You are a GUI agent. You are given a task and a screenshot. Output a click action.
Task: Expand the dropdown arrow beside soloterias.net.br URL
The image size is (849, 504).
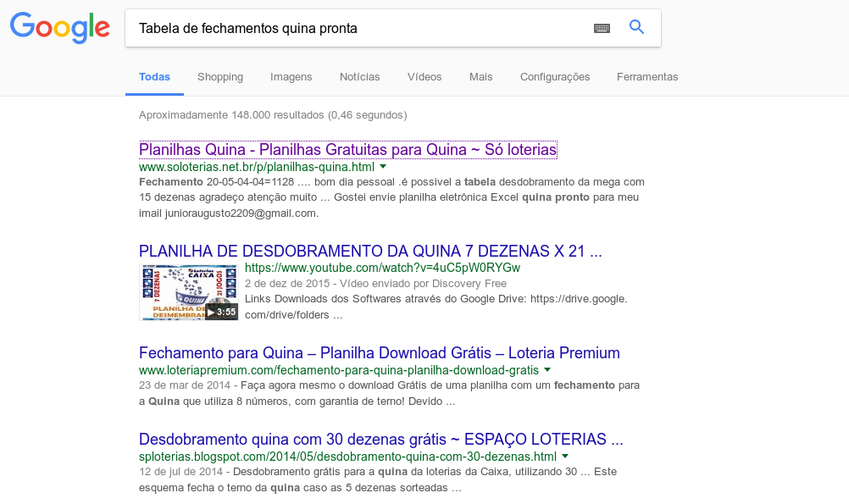(x=383, y=167)
